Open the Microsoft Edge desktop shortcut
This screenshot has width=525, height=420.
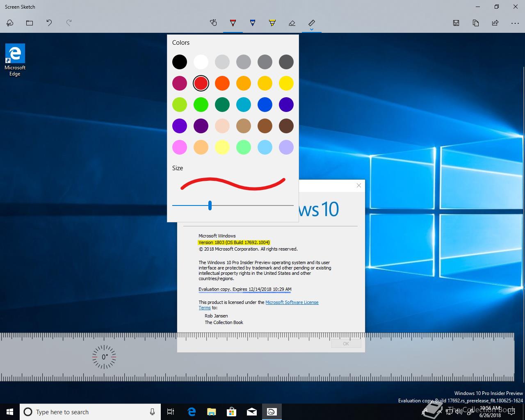(x=15, y=60)
